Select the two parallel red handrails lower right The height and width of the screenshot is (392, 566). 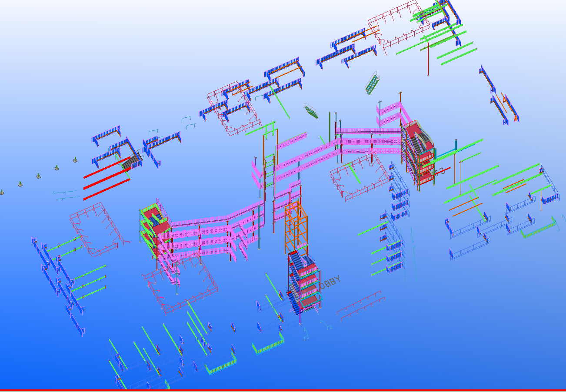tap(360, 305)
